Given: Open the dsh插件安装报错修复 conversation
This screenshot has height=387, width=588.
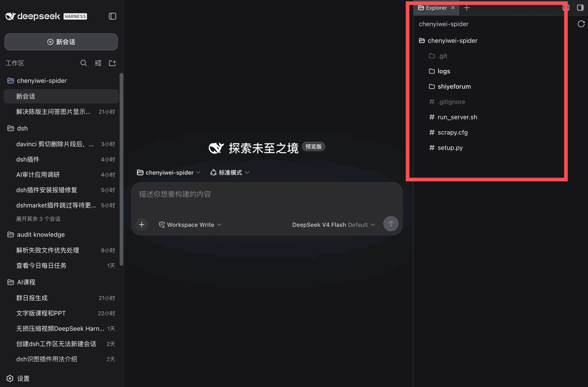Looking at the screenshot, I should tap(61, 190).
